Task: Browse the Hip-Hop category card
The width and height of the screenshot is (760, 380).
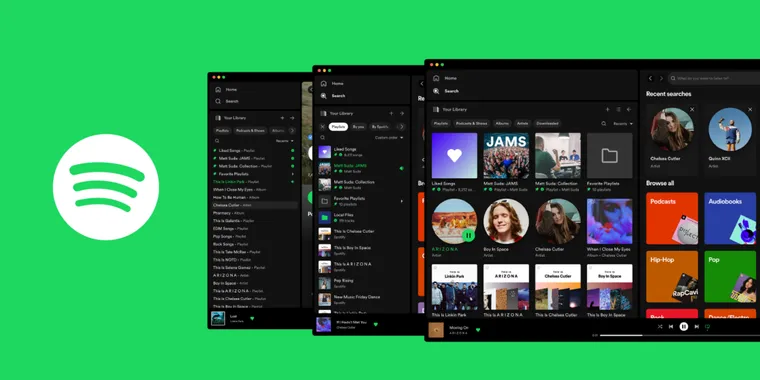Action: pos(672,277)
